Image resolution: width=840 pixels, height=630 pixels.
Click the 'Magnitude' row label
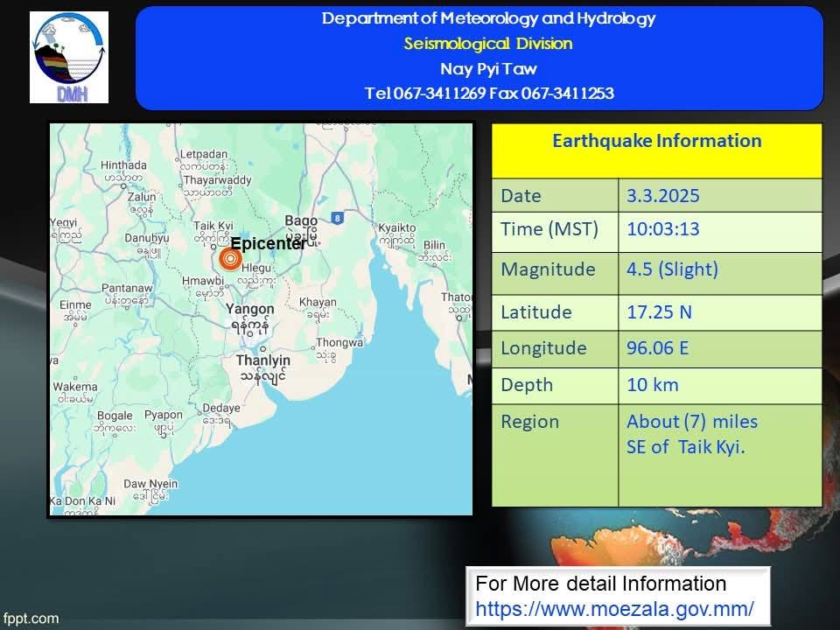(548, 269)
